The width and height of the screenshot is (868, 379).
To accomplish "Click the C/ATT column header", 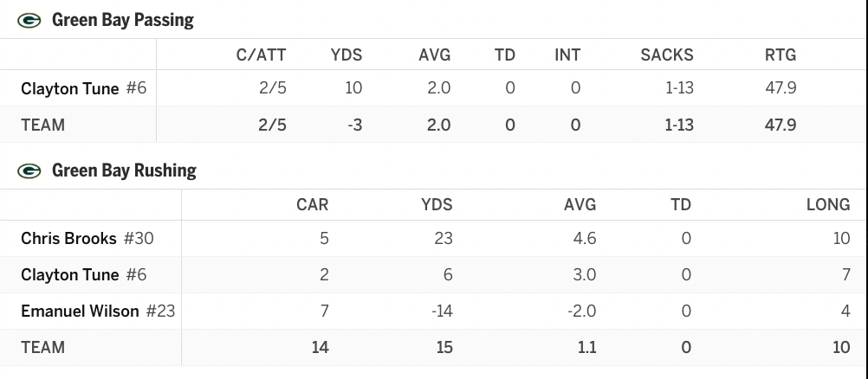I will click(x=261, y=55).
